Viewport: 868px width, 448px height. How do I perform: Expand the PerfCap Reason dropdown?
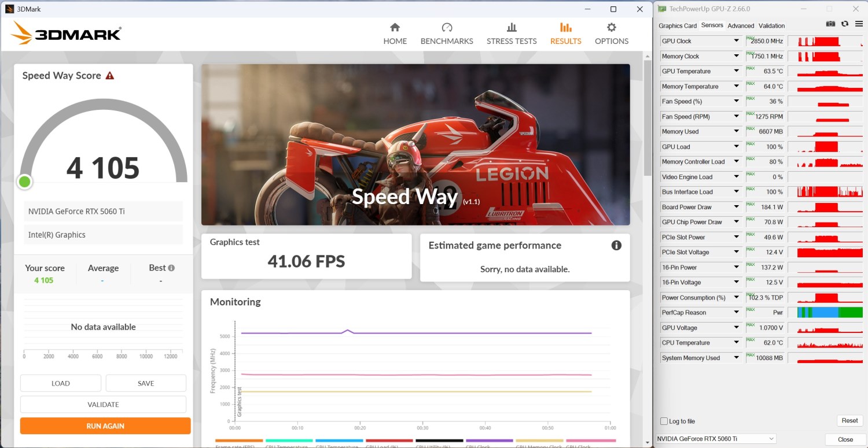pos(737,313)
